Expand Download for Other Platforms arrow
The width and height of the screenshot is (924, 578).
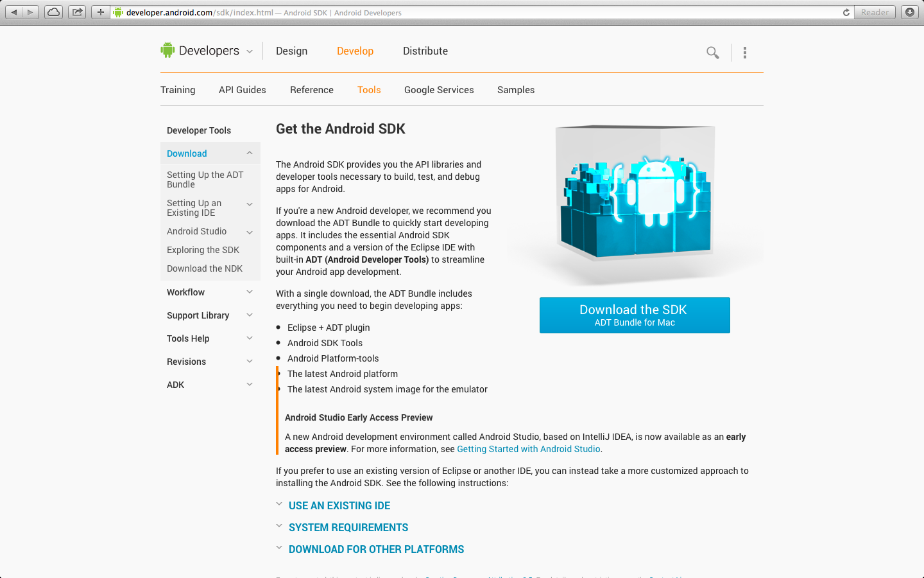pos(279,548)
